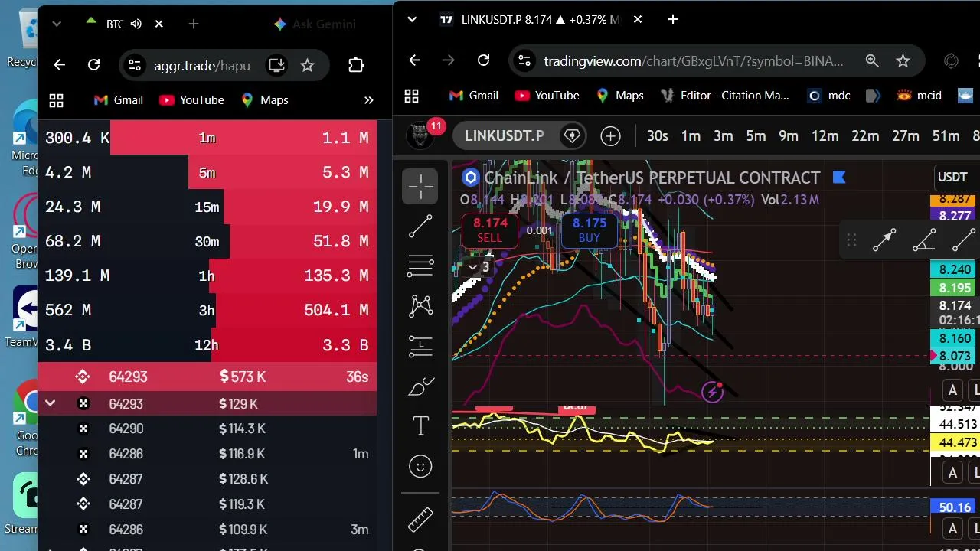Go back in the aggr.trade window
Screen dimensions: 980x551
pyautogui.click(x=60, y=65)
